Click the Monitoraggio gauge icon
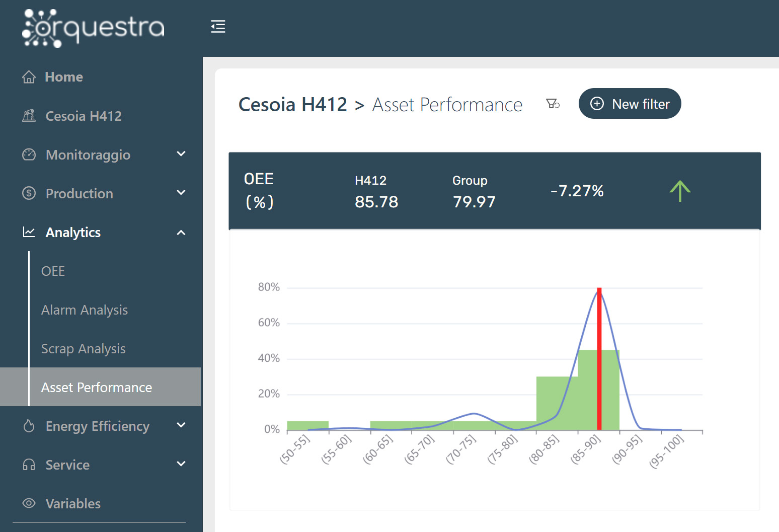This screenshot has height=532, width=779. tap(29, 155)
